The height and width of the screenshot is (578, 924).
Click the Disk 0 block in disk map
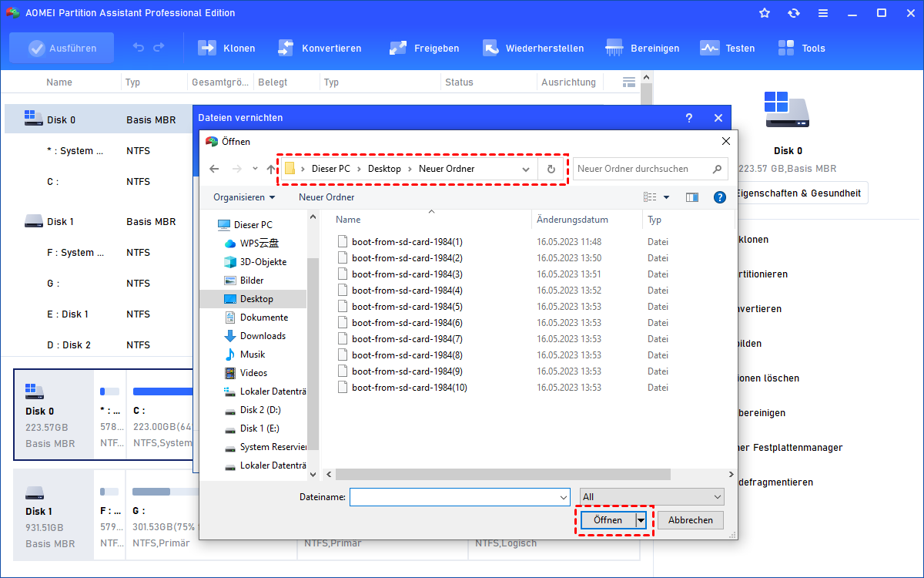(x=52, y=415)
